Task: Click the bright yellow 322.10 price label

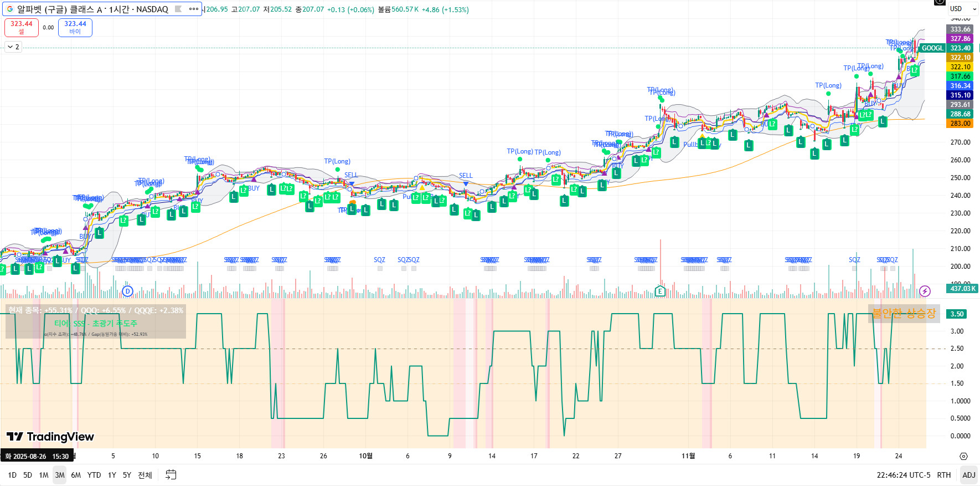Action: (x=960, y=67)
